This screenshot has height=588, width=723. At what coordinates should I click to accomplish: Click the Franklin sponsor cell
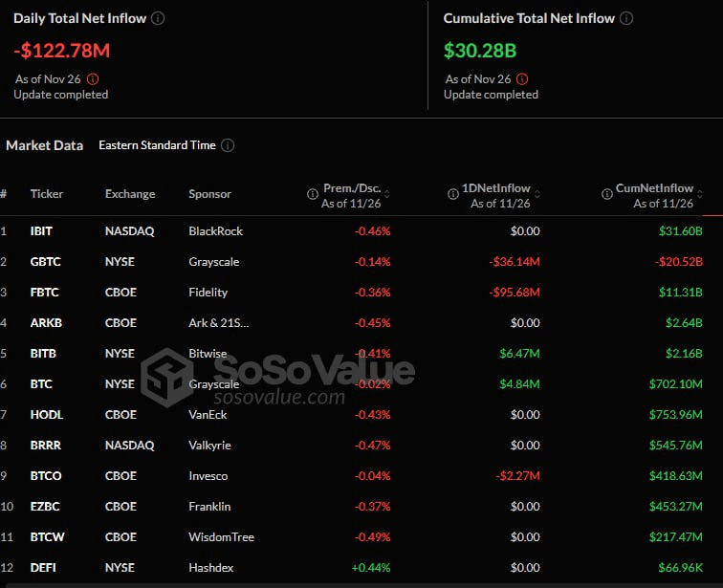coord(209,507)
